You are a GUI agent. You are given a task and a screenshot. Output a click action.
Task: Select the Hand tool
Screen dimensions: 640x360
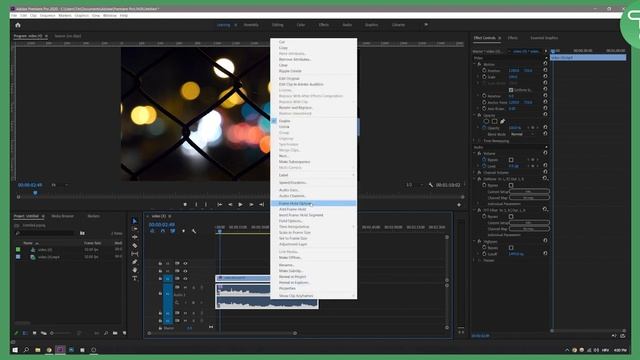tap(135, 270)
